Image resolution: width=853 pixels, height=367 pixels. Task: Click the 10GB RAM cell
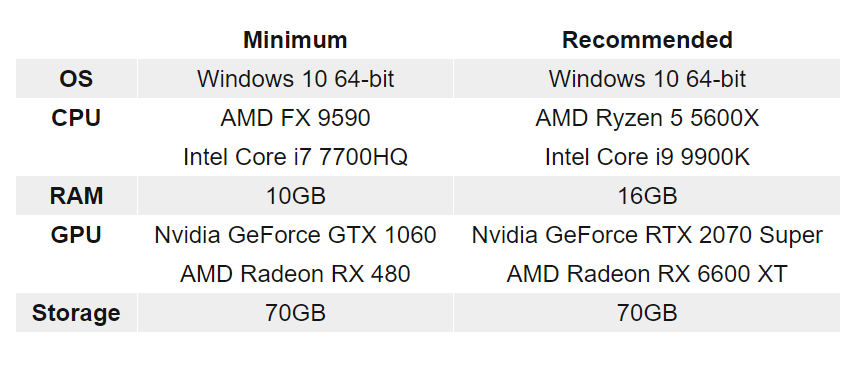(x=295, y=196)
